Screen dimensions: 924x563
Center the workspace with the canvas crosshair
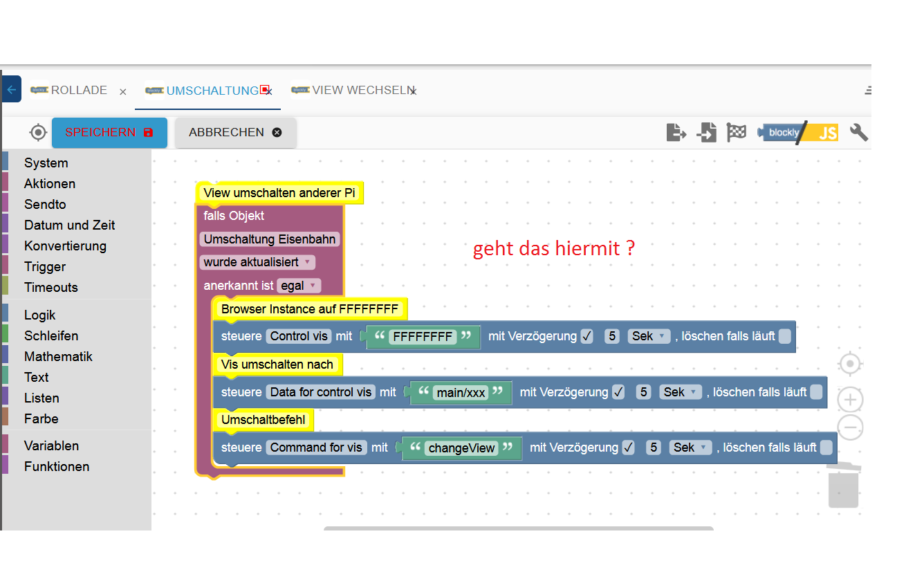pos(850,364)
